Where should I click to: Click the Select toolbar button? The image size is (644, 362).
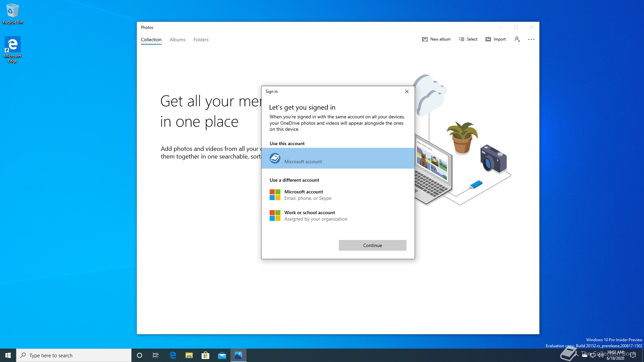[468, 39]
